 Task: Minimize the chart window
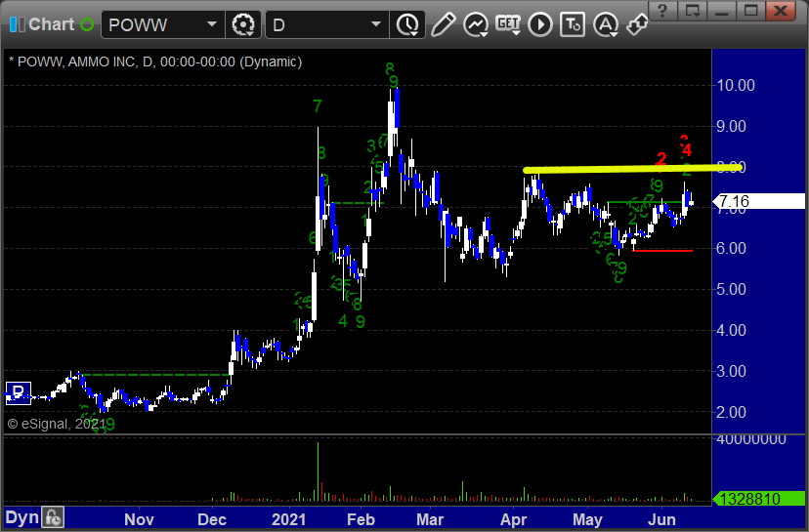(722, 10)
